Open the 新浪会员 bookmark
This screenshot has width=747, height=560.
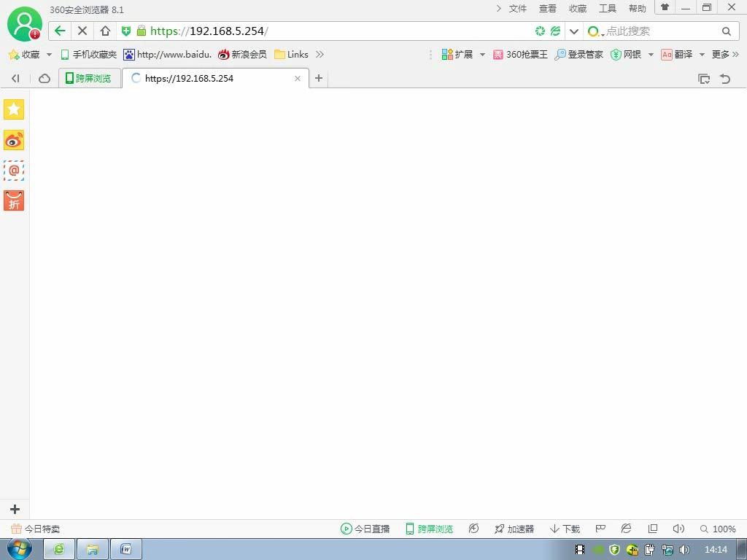242,54
